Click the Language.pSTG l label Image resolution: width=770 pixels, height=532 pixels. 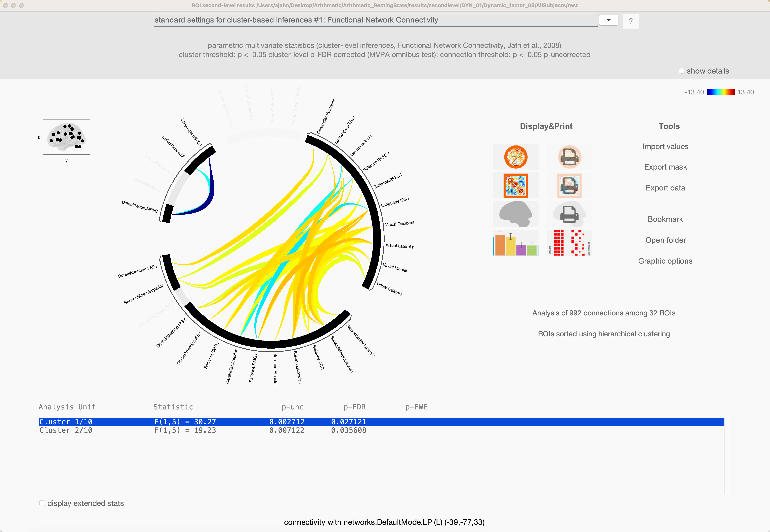pyautogui.click(x=191, y=132)
